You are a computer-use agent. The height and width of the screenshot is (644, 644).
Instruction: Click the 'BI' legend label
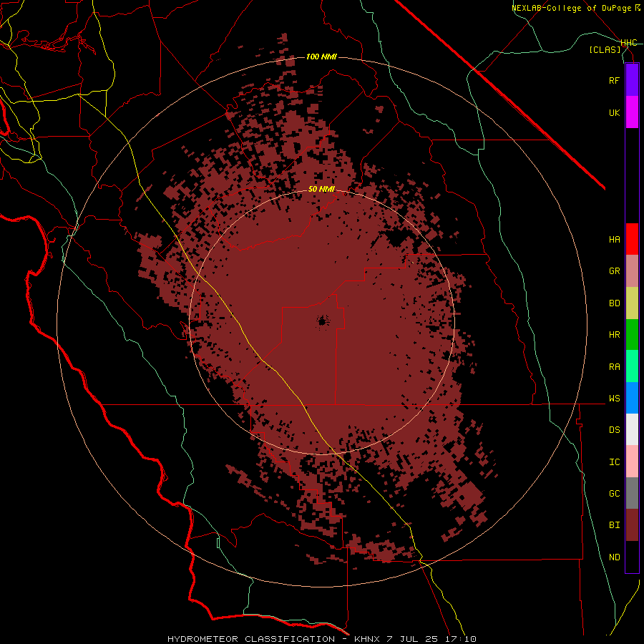(615, 525)
